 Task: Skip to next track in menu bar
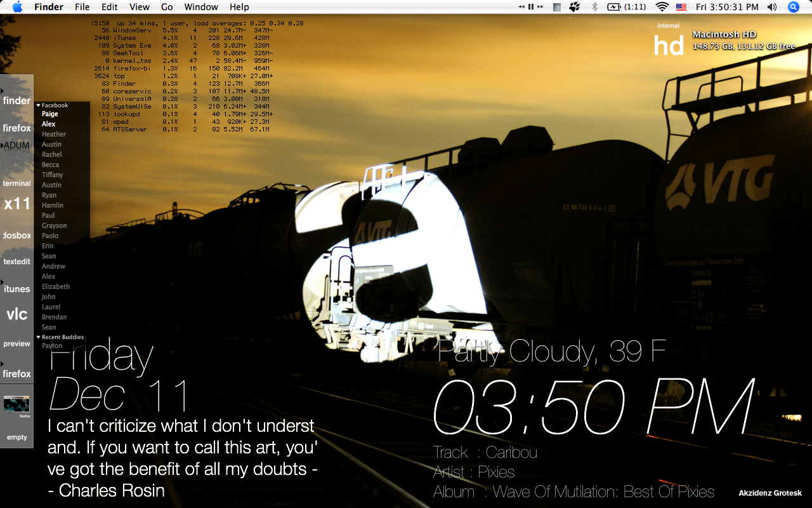click(x=540, y=7)
